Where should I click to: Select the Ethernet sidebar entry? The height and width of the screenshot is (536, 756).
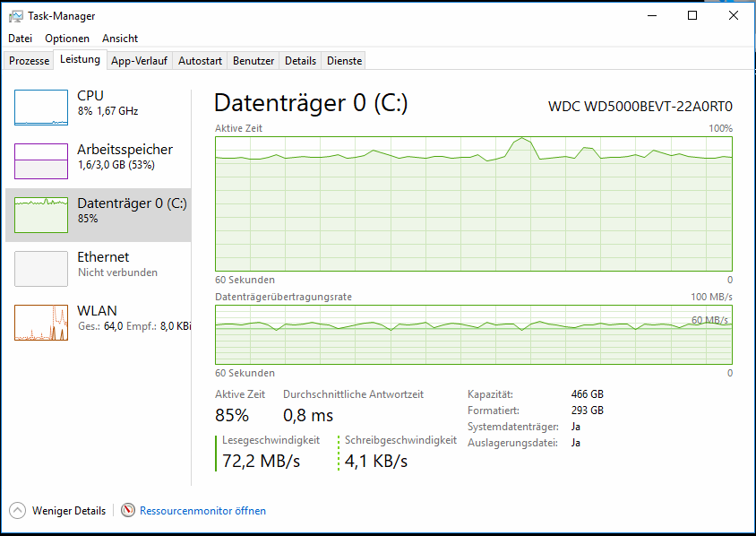click(x=99, y=264)
